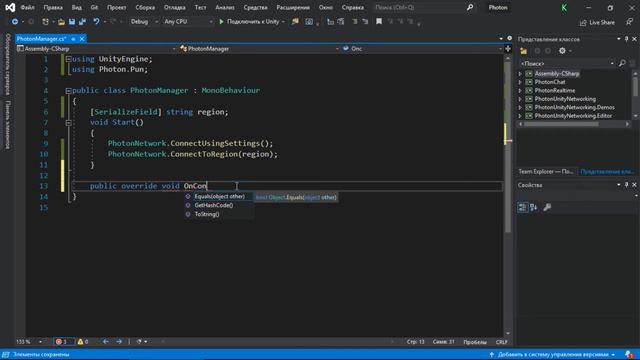640x360 pixels.
Task: Click the class view search magnifier icon
Action: coord(622,63)
